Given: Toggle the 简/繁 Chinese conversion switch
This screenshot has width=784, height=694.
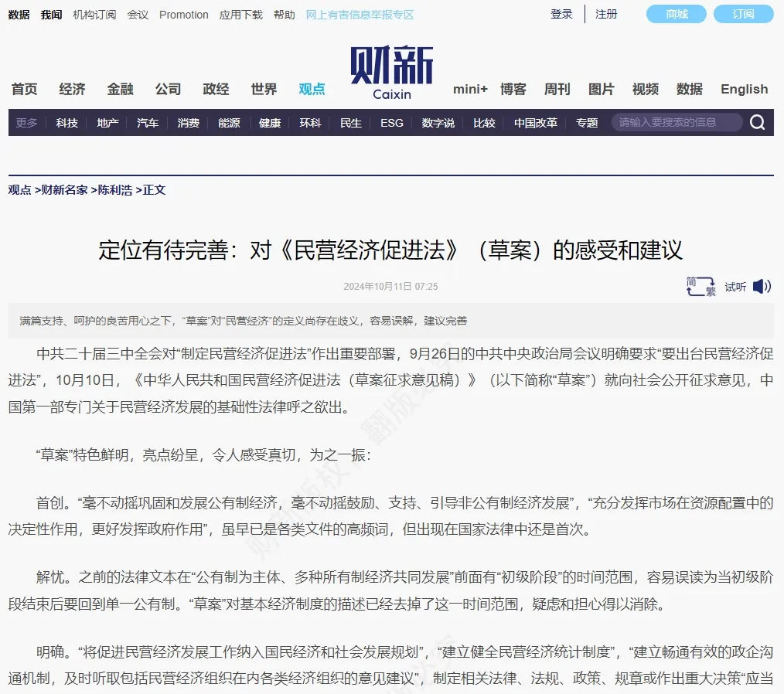Looking at the screenshot, I should tap(700, 286).
